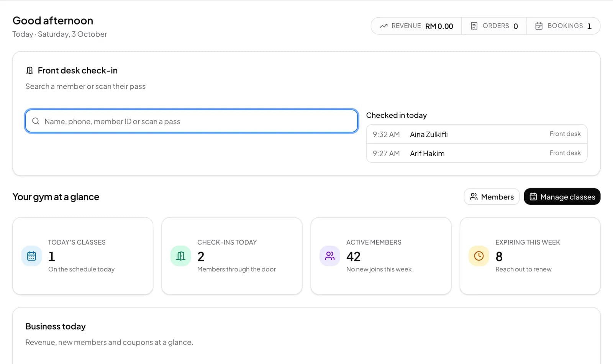
Task: Click the BOOKINGS 1 stat pill
Action: 563,26
